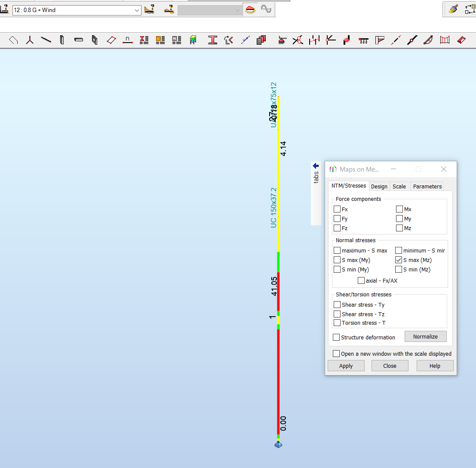Open the load case dropdown '12 : 0.8 G + Wind'
This screenshot has width=476, height=468.
[x=77, y=10]
